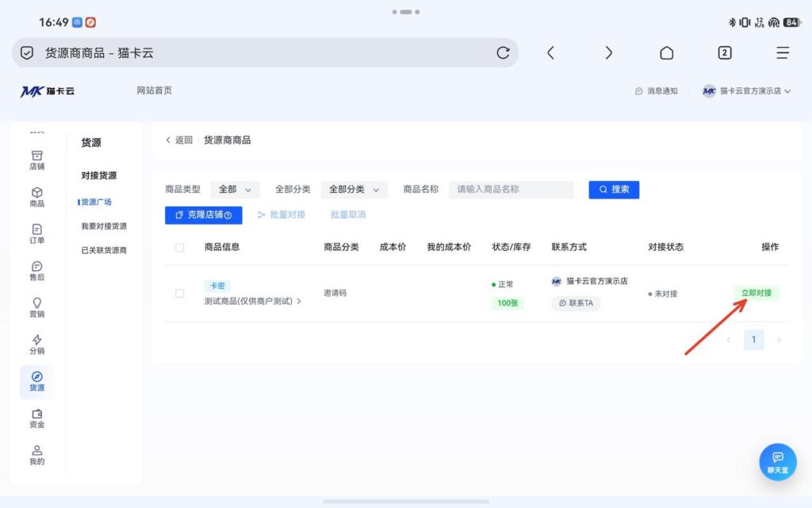Tap the security shield icon in address bar
This screenshot has width=812, height=508.
coord(27,53)
